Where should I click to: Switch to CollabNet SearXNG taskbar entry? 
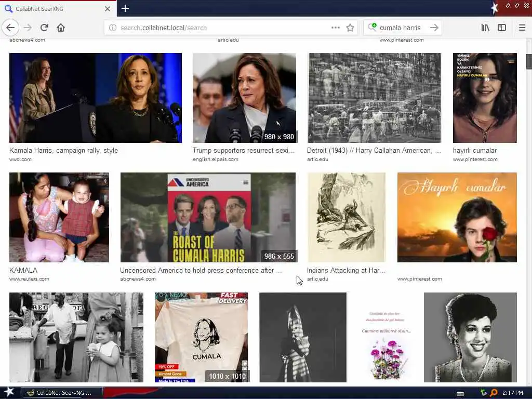(61, 393)
